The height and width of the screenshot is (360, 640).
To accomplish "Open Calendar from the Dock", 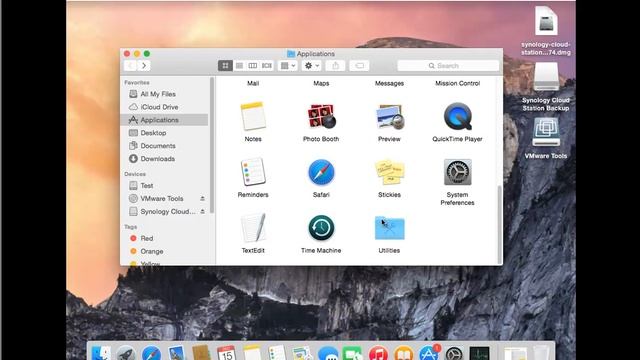I will 227,353.
